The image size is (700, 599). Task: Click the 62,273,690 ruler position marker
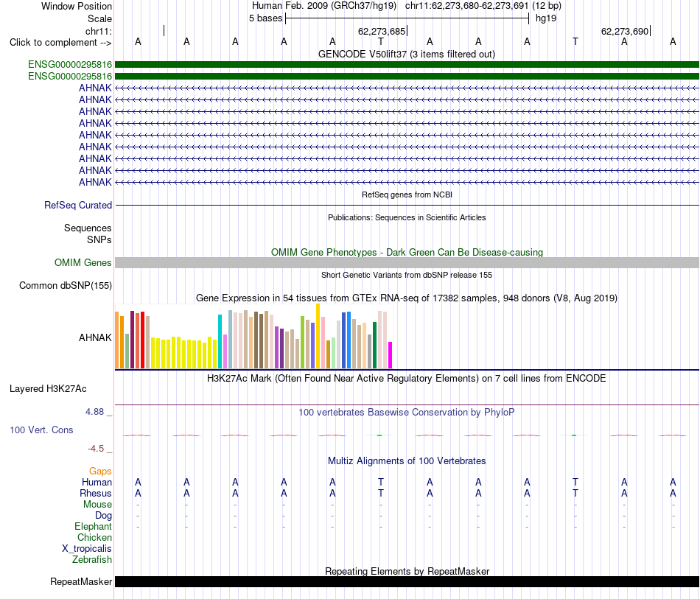tap(625, 31)
